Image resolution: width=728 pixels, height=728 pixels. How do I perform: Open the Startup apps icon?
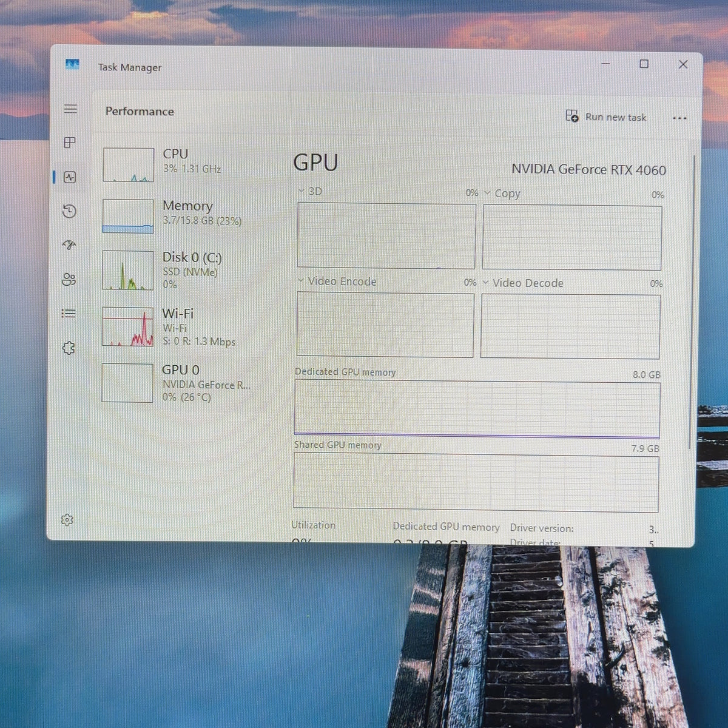(69, 245)
